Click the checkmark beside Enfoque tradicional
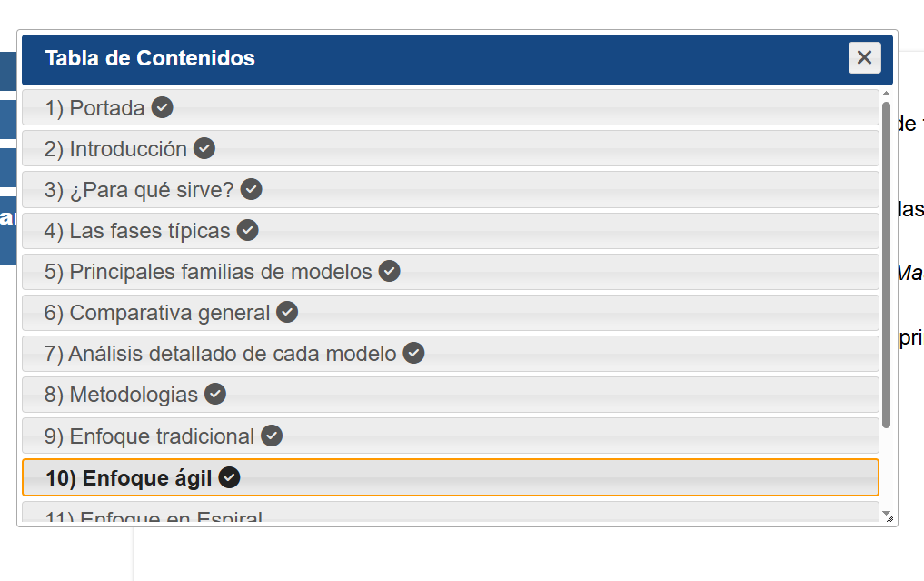 click(272, 436)
